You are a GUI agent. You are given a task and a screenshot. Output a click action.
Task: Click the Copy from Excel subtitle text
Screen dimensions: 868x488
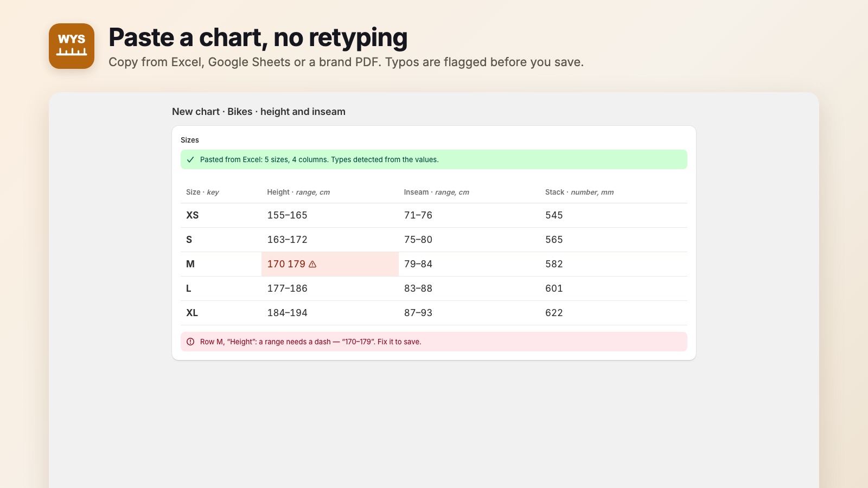(346, 62)
